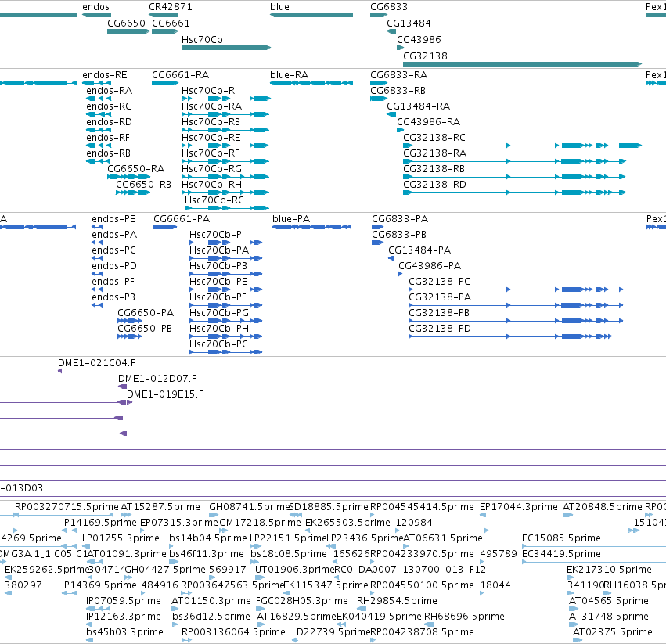Click EST RP003270715.5prime
Viewport: 666px width, 644px height.
coord(67,507)
